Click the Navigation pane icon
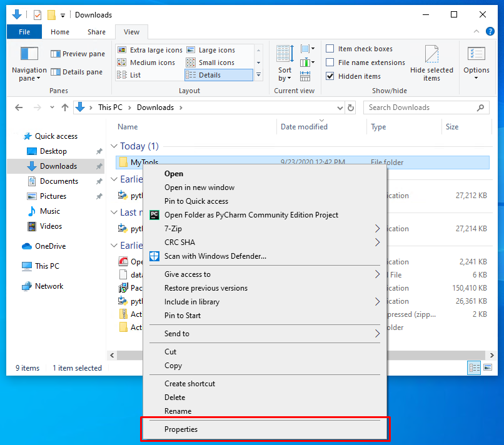504x445 pixels. pos(29,54)
